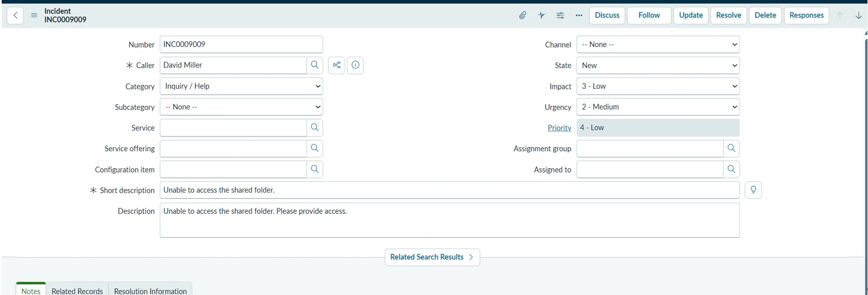Look up Configuration item with magnifier icon

[x=315, y=169]
